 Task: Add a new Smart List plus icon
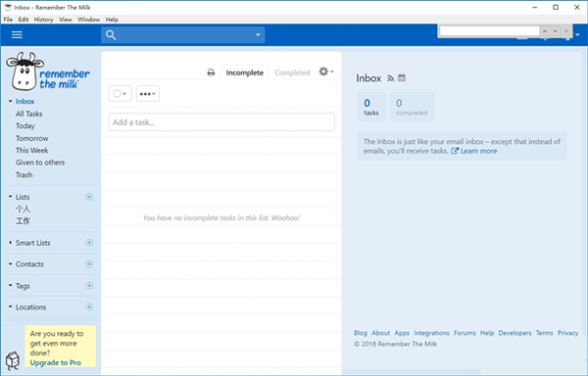(x=89, y=243)
